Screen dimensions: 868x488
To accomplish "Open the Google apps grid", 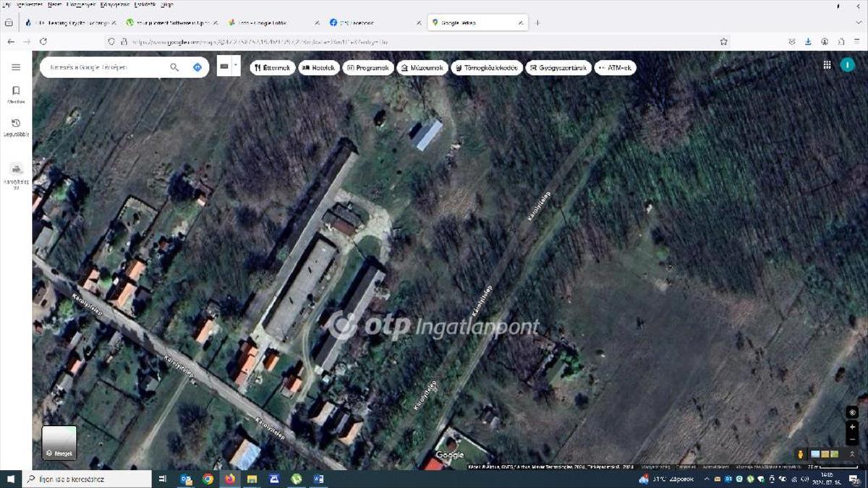I will point(827,65).
